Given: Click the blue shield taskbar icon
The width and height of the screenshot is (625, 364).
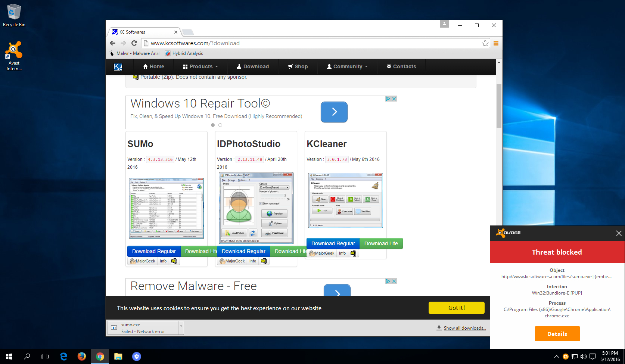Looking at the screenshot, I should pos(137,357).
